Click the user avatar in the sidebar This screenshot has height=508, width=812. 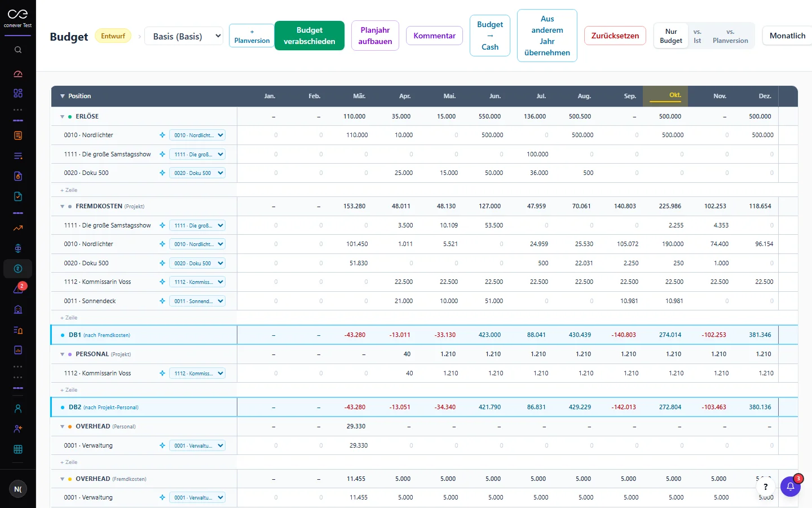coord(18,489)
